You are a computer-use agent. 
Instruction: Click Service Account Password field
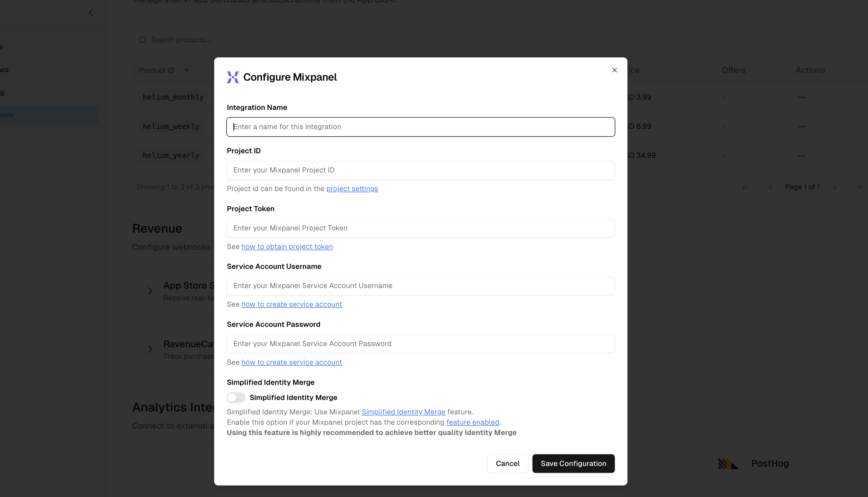pyautogui.click(x=420, y=344)
